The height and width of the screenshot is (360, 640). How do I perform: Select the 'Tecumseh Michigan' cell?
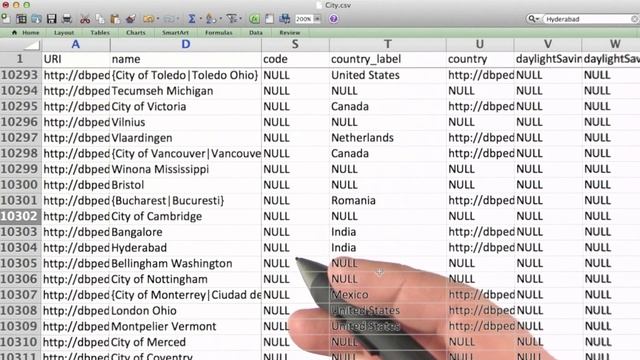point(186,91)
